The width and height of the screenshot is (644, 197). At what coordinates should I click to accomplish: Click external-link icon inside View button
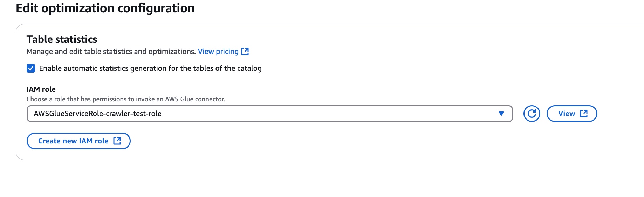pos(584,114)
